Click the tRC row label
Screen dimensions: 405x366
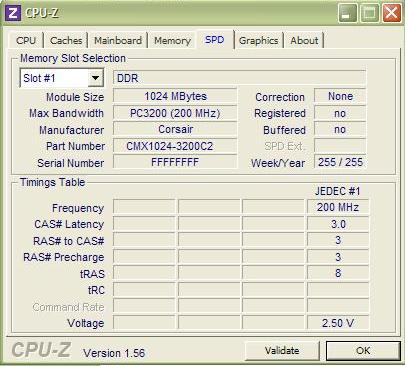tap(96, 290)
